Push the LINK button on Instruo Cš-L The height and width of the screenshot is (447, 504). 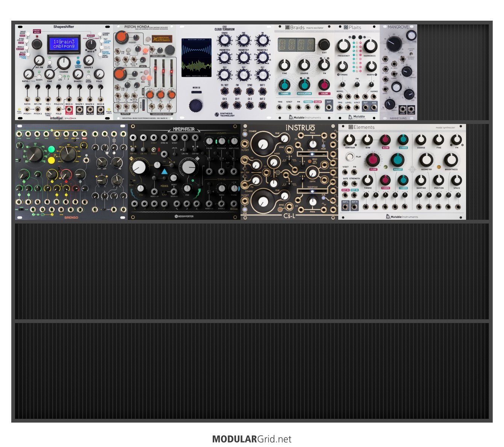pos(245,209)
